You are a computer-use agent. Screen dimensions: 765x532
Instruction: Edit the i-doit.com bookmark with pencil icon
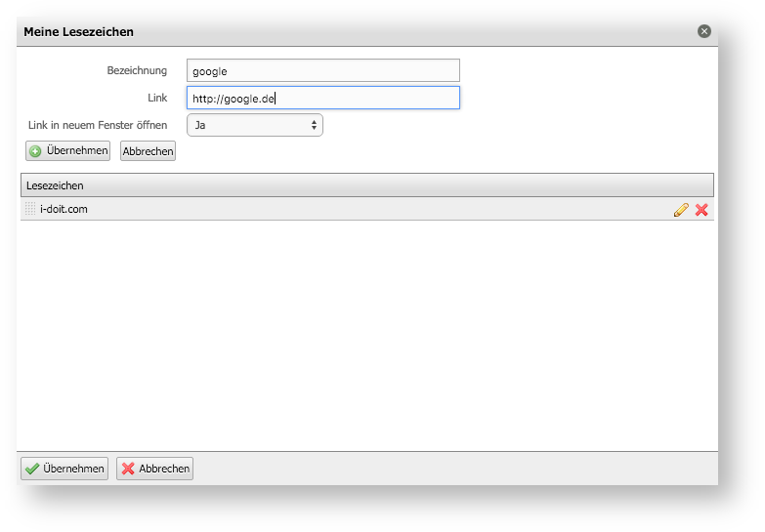tap(681, 210)
